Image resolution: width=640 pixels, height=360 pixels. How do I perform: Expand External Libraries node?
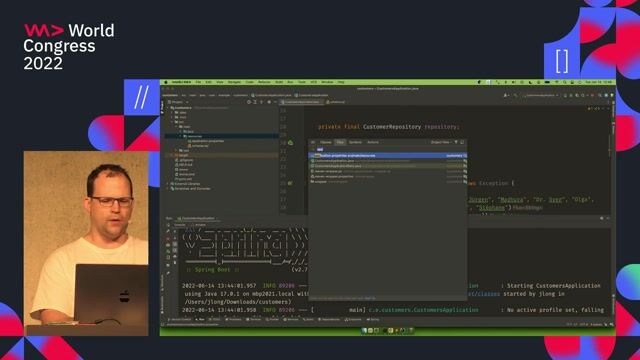point(167,184)
